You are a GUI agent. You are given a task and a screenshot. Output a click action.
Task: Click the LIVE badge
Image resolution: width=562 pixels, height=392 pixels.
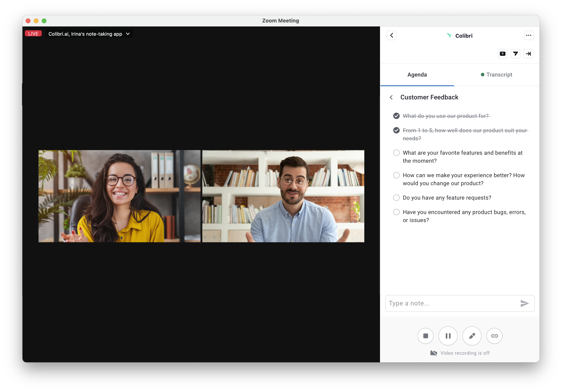coord(33,33)
